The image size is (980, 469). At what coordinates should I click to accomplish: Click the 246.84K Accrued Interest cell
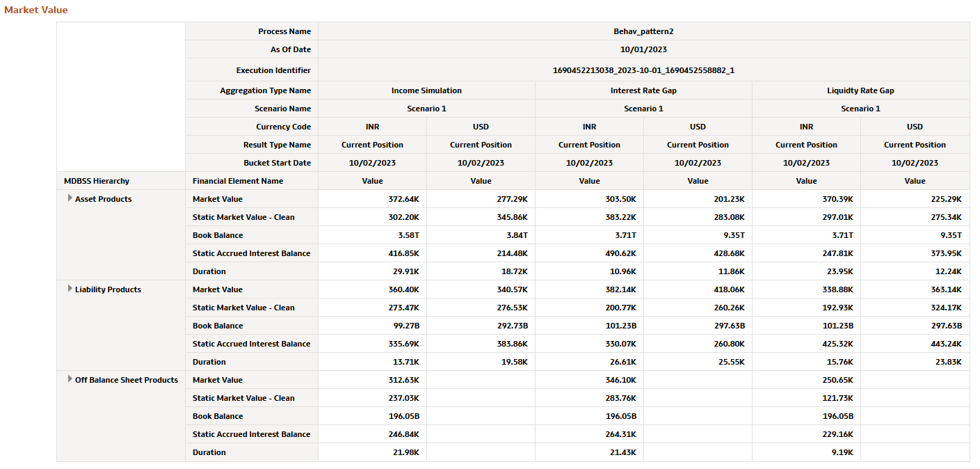point(372,434)
